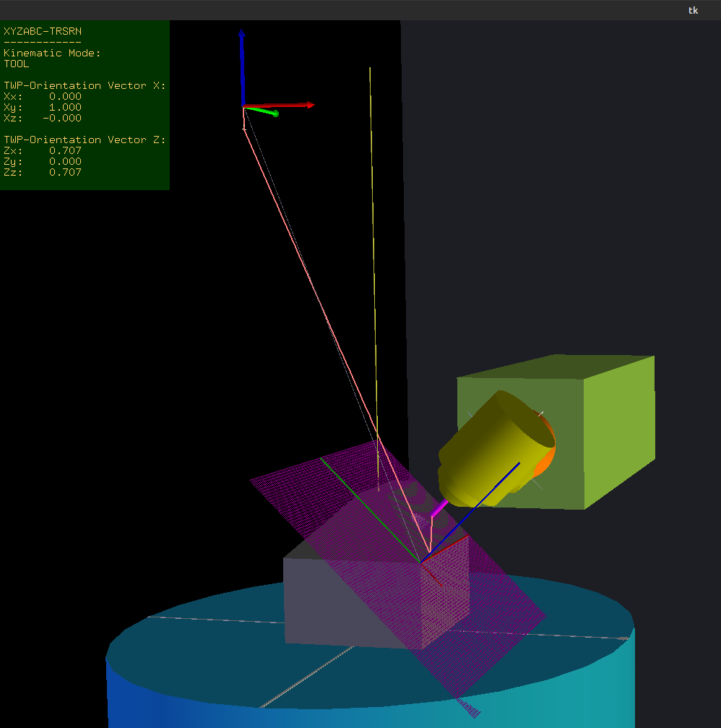Click the 'TOOL' kinematic mode value
721x728 pixels.
[x=16, y=64]
